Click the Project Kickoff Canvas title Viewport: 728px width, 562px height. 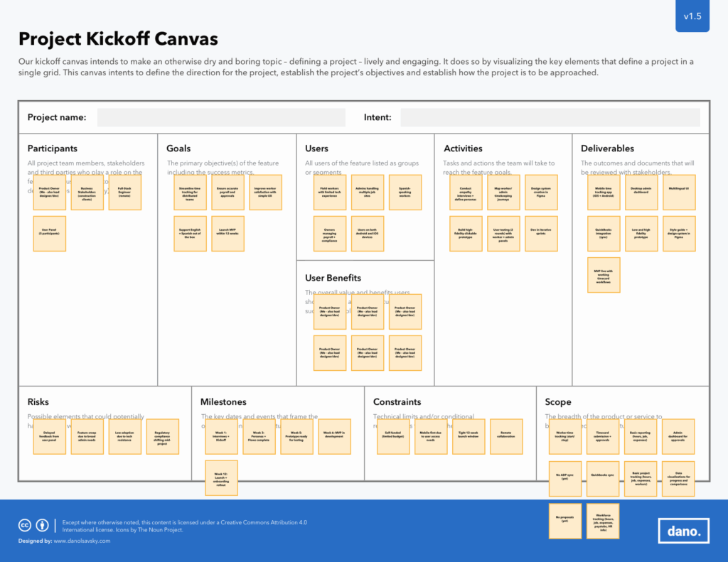point(118,38)
